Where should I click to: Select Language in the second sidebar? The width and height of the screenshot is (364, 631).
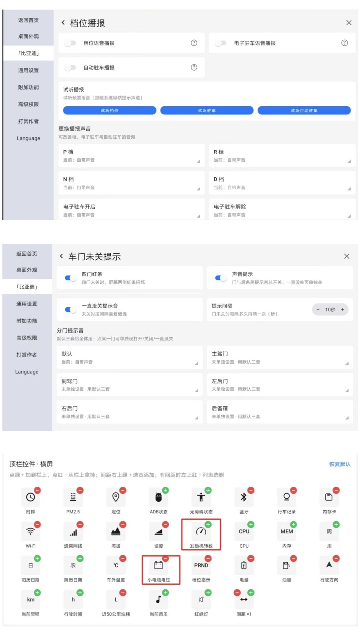(27, 372)
